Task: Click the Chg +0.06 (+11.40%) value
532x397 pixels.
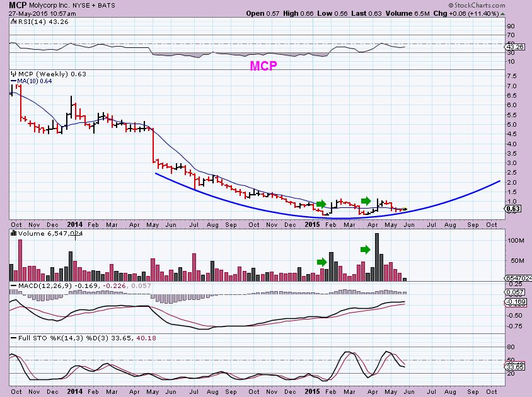Action: (x=466, y=14)
